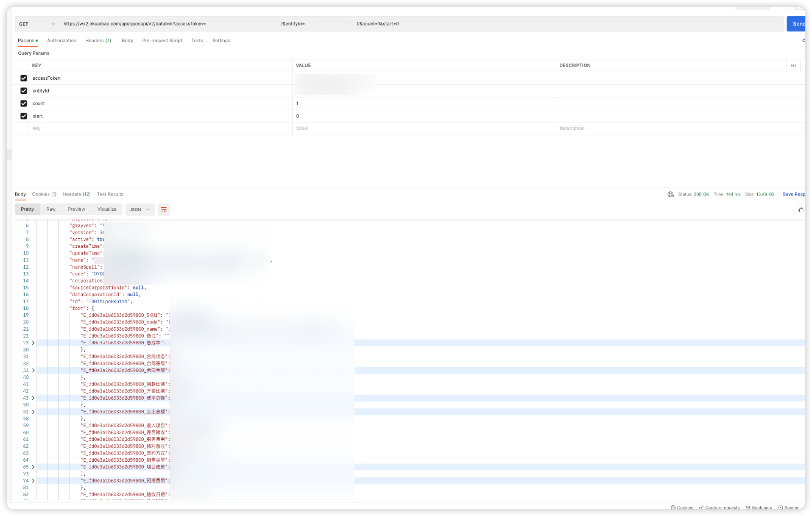Click the count parameter value cell '1'
Viewport: 812px width, 516px height.
pos(424,104)
